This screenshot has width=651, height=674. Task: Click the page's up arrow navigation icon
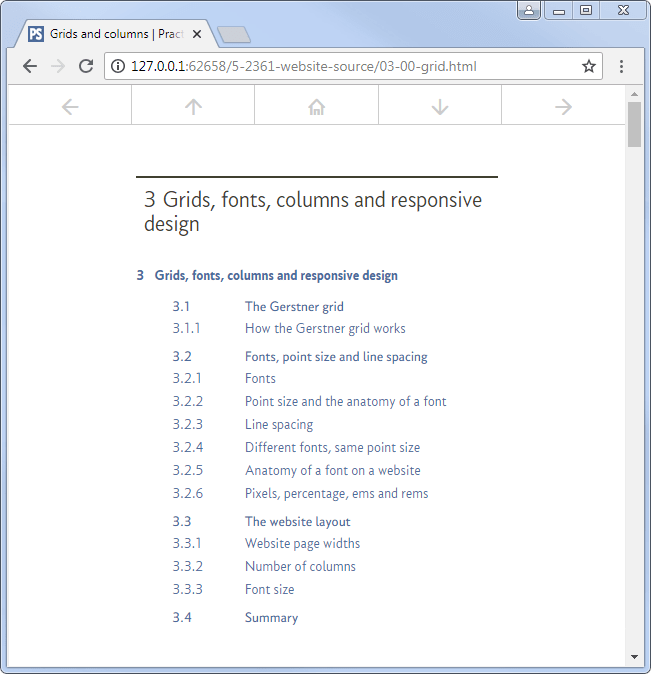coord(193,107)
